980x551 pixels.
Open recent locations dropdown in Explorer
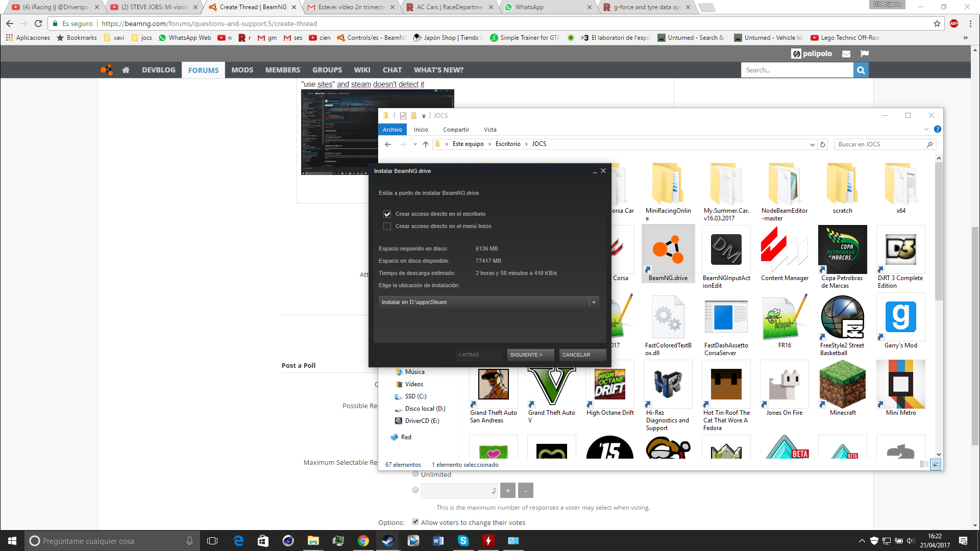coord(415,144)
